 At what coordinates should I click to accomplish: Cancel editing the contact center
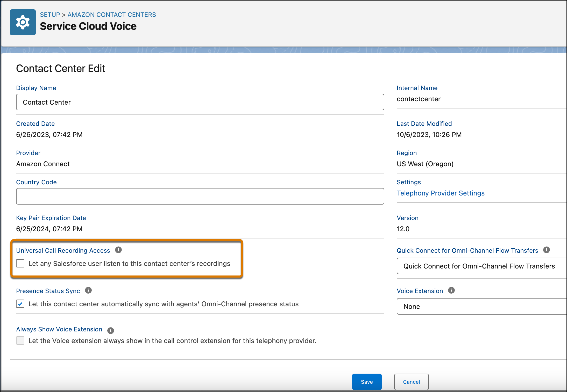coord(411,382)
